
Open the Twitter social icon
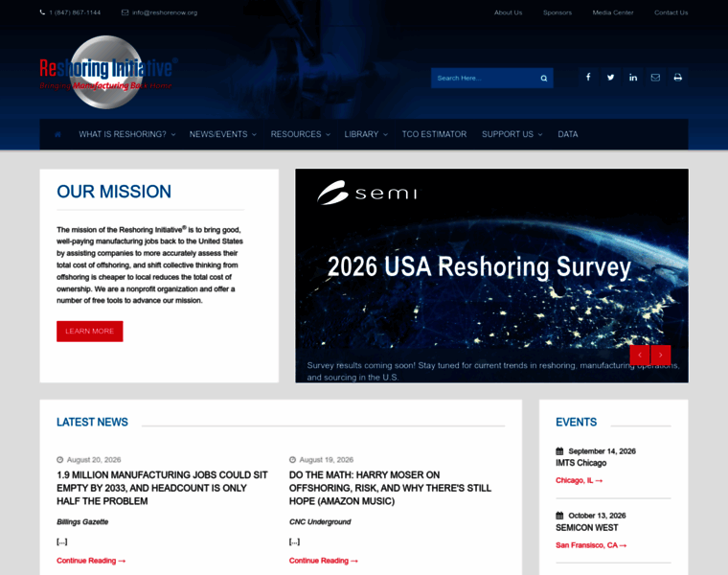point(610,77)
